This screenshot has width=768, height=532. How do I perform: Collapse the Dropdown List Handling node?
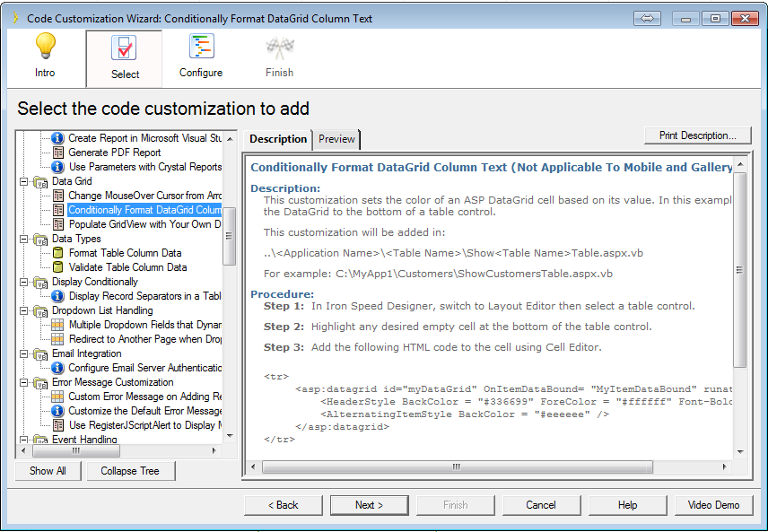point(24,310)
